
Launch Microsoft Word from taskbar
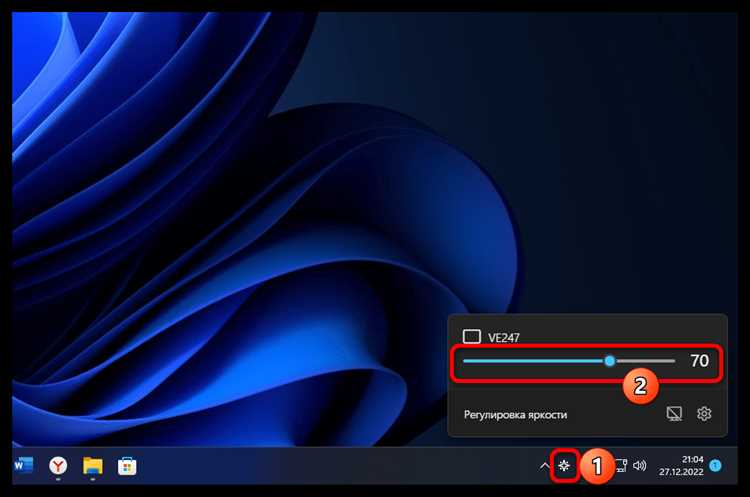pyautogui.click(x=23, y=465)
